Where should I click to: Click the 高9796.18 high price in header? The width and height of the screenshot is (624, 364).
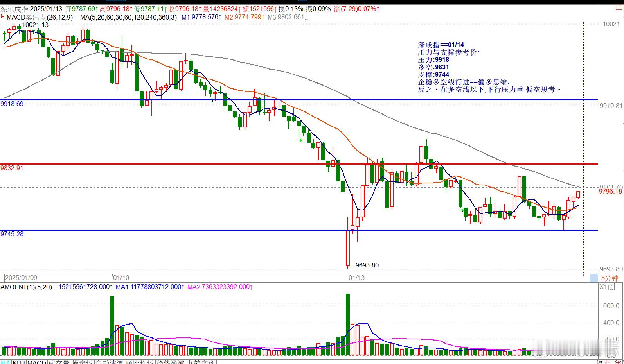pos(116,9)
